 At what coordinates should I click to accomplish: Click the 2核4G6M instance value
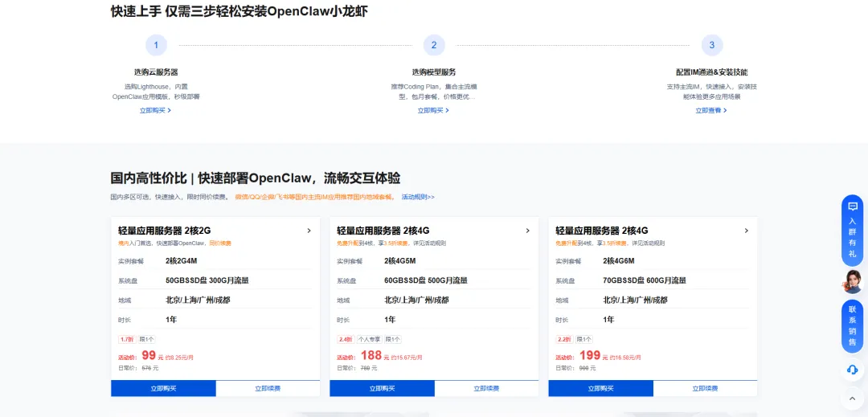pos(620,261)
